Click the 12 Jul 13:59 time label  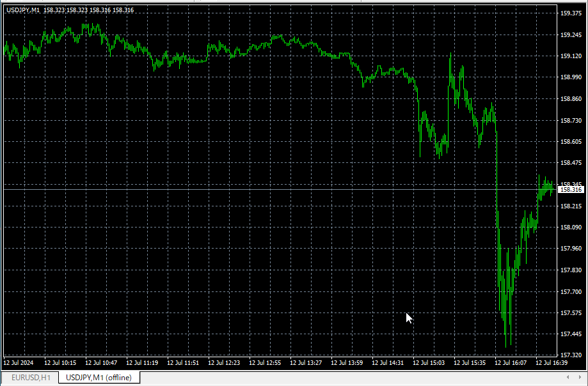(347, 362)
